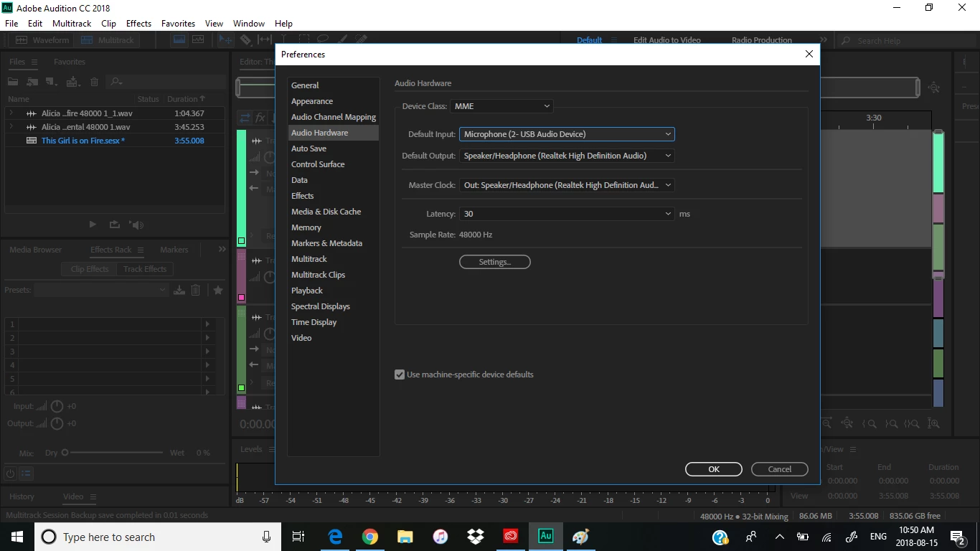Viewport: 980px width, 551px height.
Task: Select the Razor tool in toolbar
Action: click(245, 40)
